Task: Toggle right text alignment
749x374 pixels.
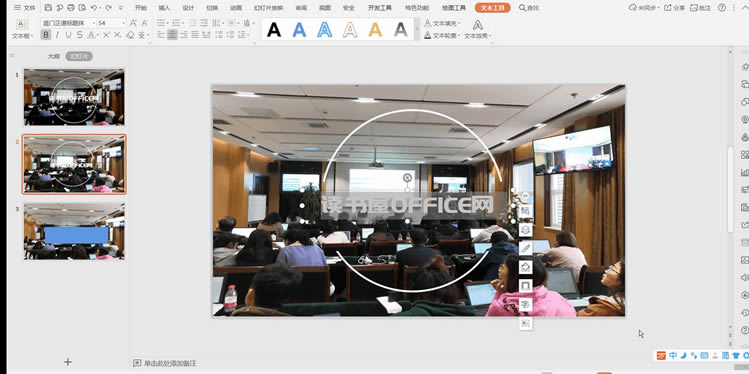Action: point(184,35)
